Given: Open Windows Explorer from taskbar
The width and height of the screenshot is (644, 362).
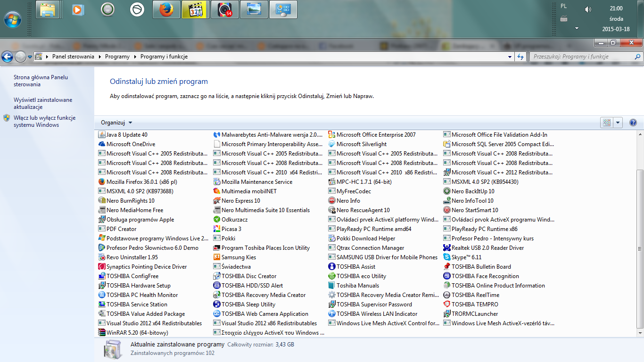Looking at the screenshot, I should click(x=48, y=9).
